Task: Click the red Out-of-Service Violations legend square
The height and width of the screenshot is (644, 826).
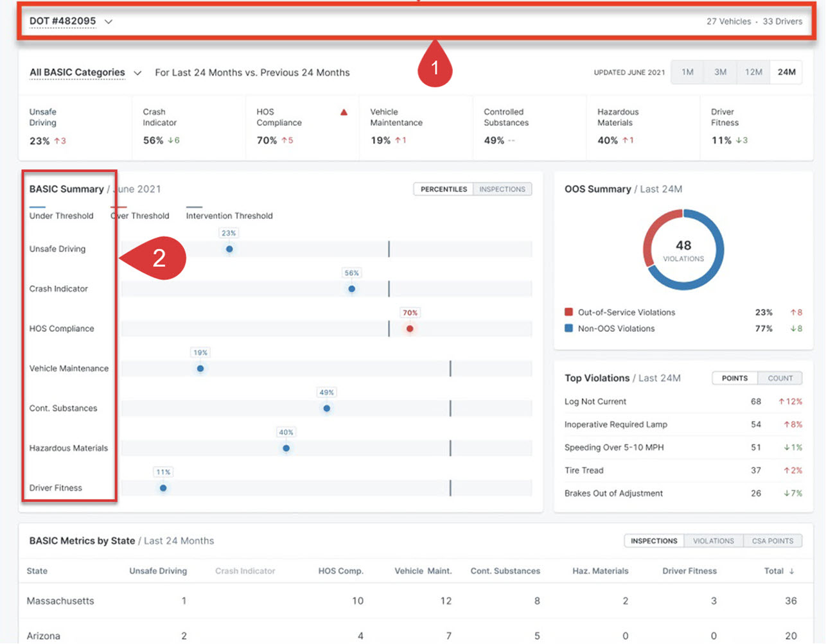Action: click(x=568, y=312)
